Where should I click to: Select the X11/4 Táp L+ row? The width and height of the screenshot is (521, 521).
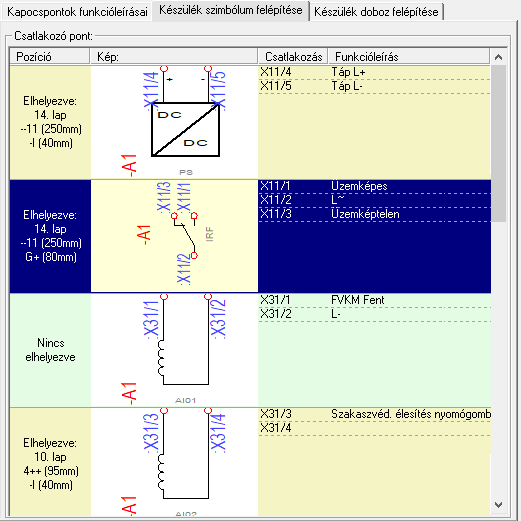[x=375, y=72]
